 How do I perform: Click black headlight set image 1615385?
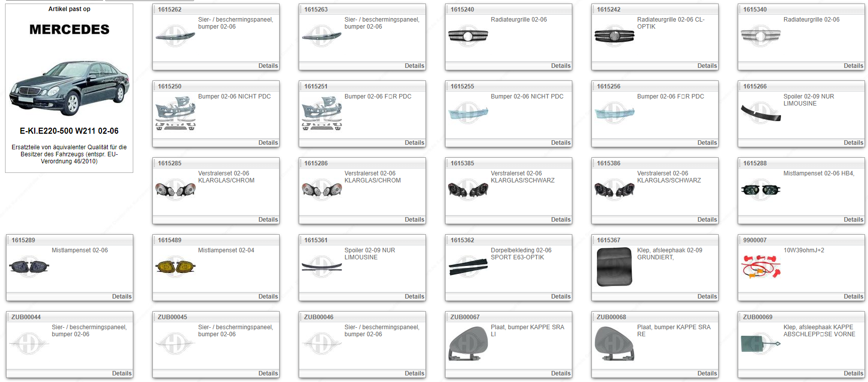tap(468, 190)
